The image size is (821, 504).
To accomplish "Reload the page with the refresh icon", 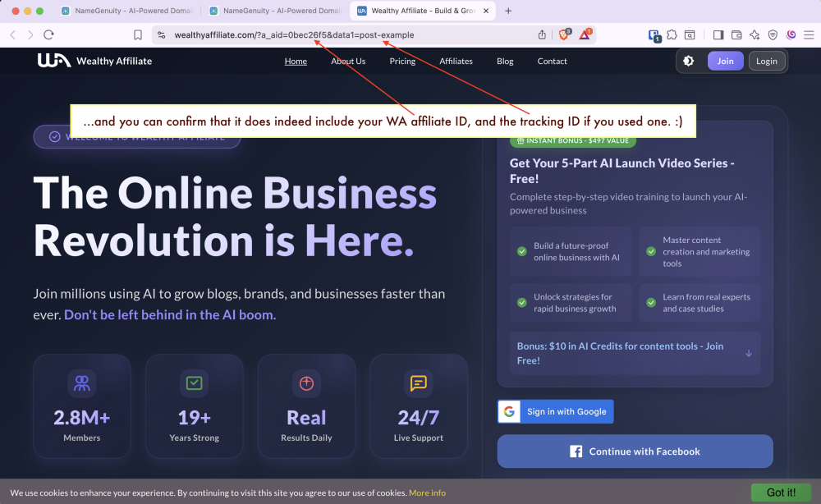I will tap(48, 34).
